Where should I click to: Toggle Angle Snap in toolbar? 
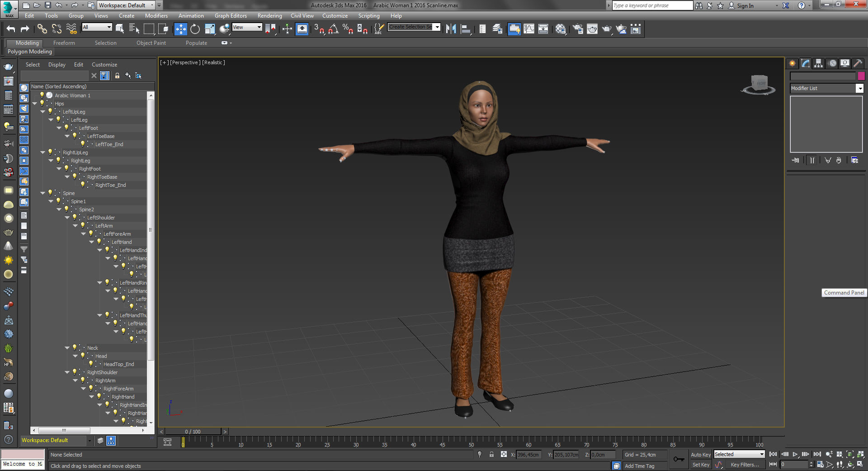(x=334, y=29)
